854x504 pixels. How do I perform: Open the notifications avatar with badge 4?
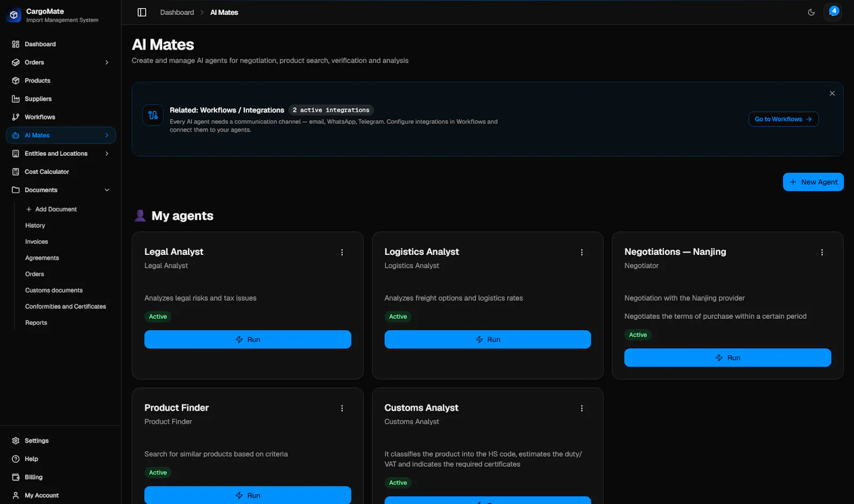click(x=833, y=12)
